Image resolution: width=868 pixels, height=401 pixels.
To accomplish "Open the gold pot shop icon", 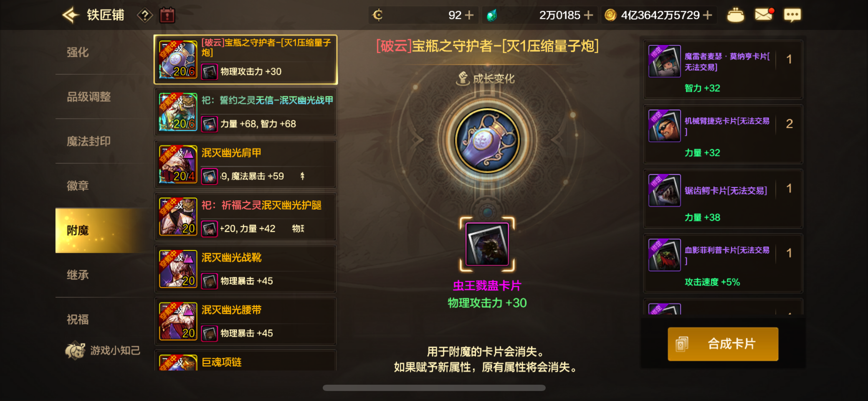I will pyautogui.click(x=735, y=15).
